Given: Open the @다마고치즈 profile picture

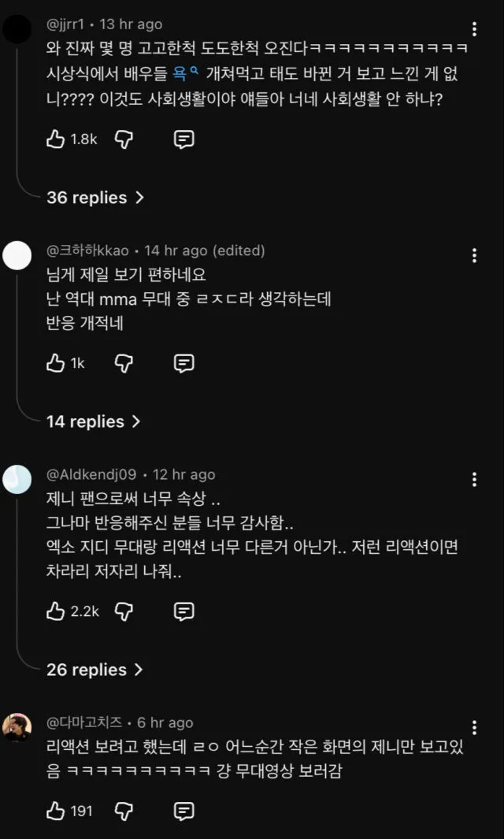Looking at the screenshot, I should [x=17, y=727].
